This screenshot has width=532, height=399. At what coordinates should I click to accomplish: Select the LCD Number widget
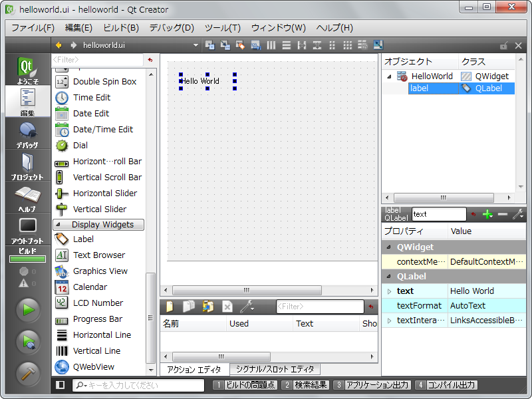pyautogui.click(x=98, y=303)
